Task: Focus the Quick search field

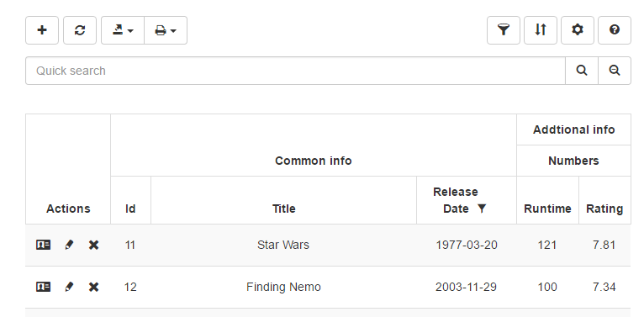Action: tap(295, 71)
